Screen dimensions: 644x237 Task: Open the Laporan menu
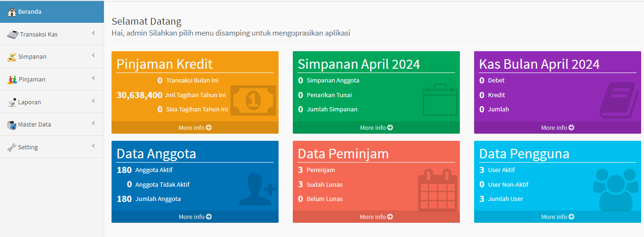(52, 102)
